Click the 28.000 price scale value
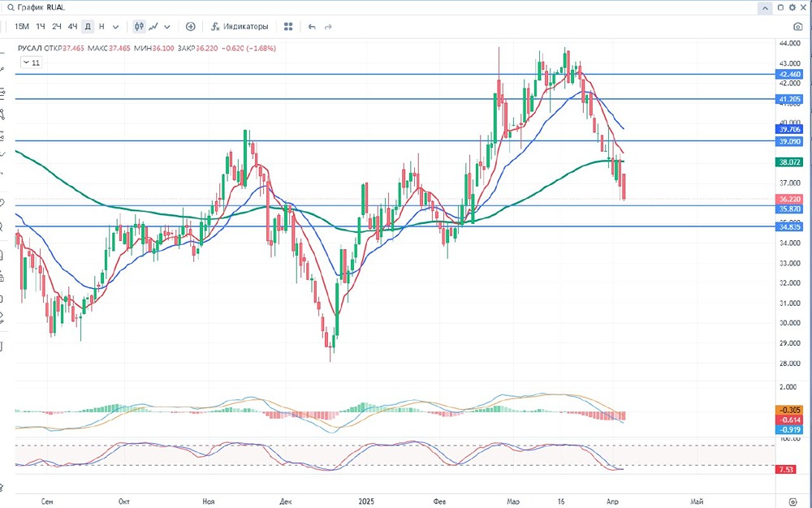The width and height of the screenshot is (812, 508). coord(789,364)
